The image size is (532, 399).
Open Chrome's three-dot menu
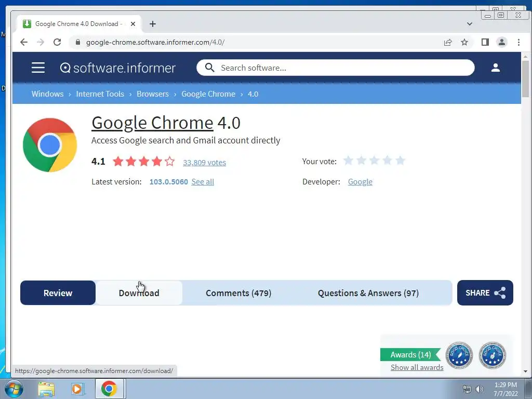[x=518, y=42]
